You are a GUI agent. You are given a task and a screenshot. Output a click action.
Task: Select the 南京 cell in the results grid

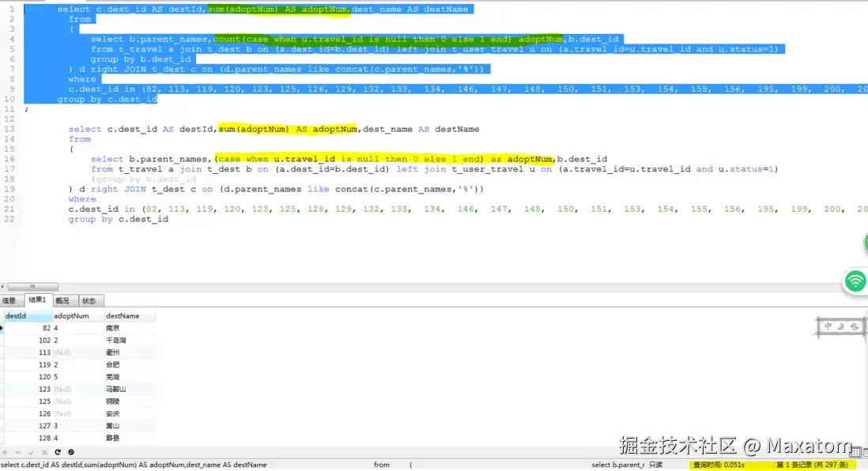click(112, 327)
